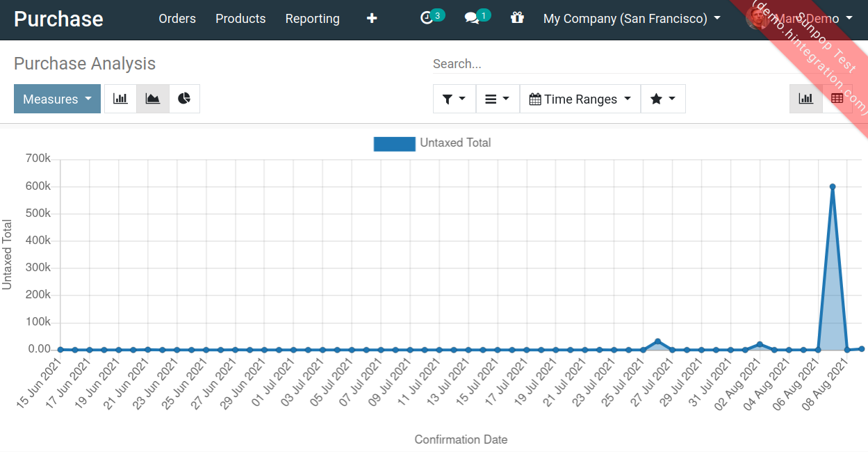Open the Orders menu
This screenshot has height=452, width=868.
177,19
